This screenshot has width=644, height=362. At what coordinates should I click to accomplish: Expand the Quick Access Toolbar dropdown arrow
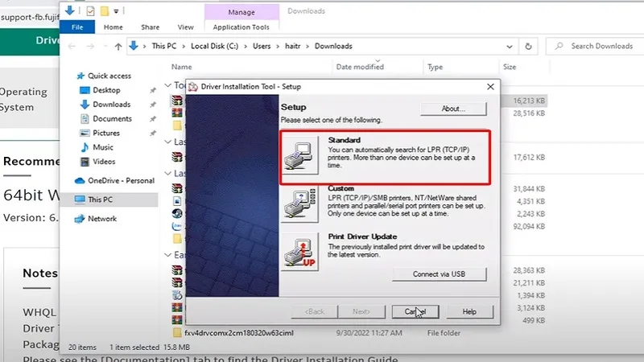(x=118, y=10)
